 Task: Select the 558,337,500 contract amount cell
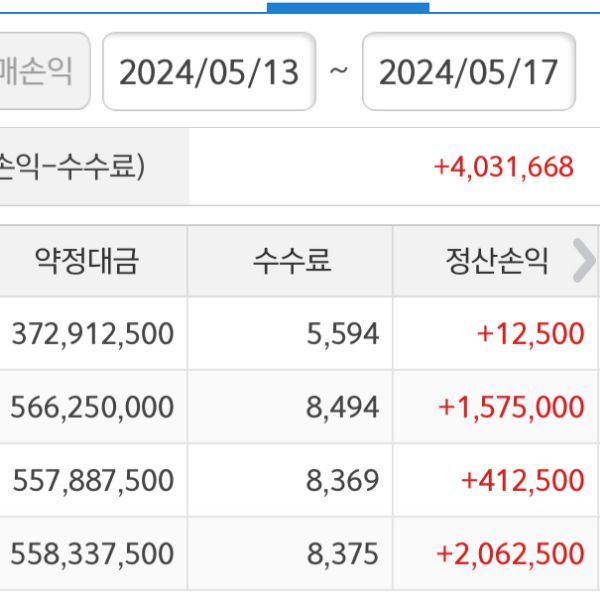coord(93,554)
